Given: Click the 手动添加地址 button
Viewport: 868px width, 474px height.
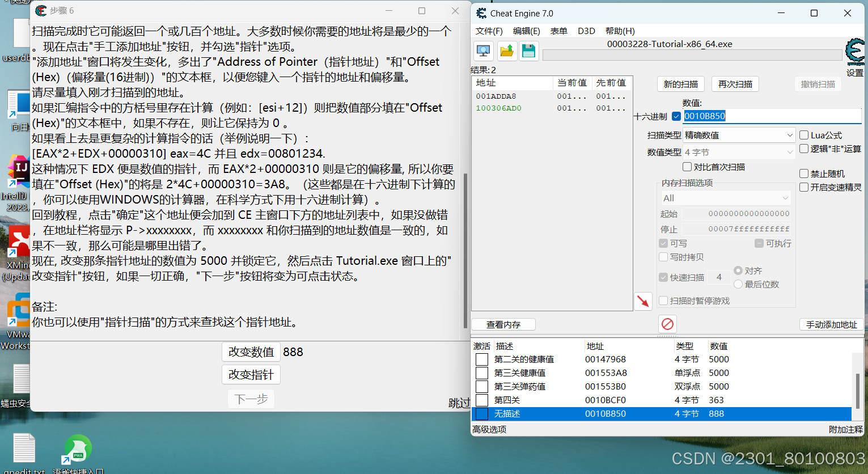Looking at the screenshot, I should pyautogui.click(x=832, y=324).
